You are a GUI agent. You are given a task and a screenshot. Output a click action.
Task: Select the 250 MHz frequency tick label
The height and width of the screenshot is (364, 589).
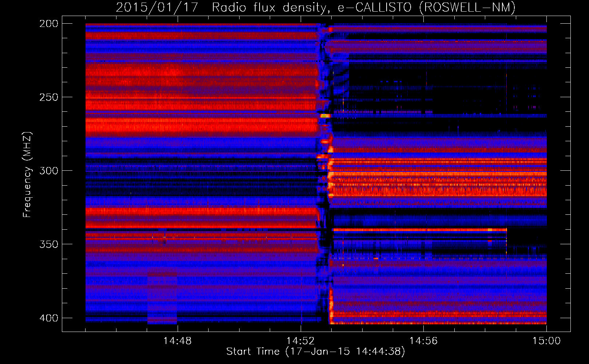tap(48, 97)
